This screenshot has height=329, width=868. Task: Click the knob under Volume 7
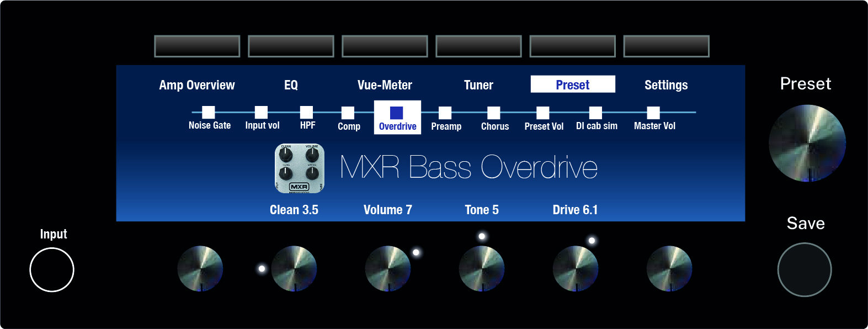(x=388, y=269)
